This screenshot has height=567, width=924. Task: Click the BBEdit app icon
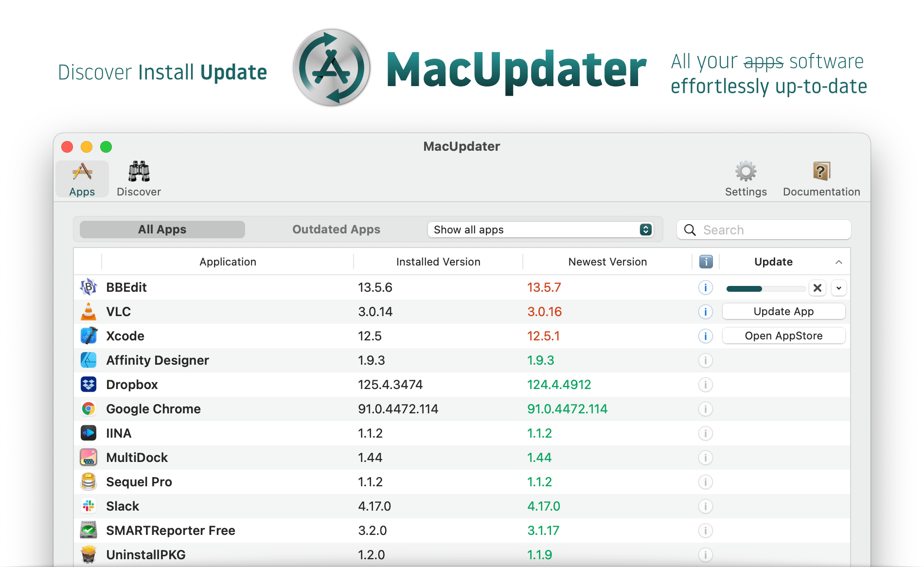click(89, 287)
